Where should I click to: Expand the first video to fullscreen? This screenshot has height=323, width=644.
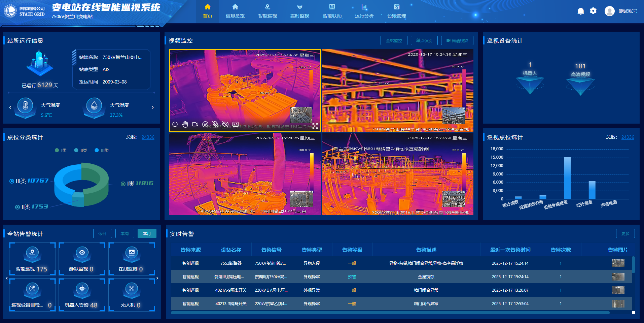tap(315, 126)
